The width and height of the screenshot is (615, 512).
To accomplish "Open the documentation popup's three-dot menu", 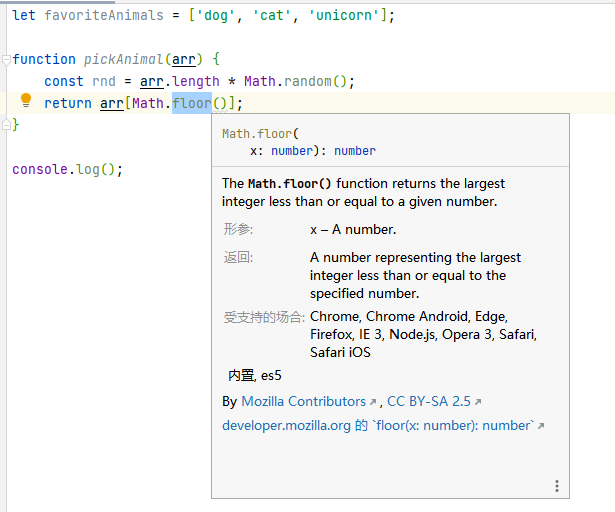I will tap(556, 485).
